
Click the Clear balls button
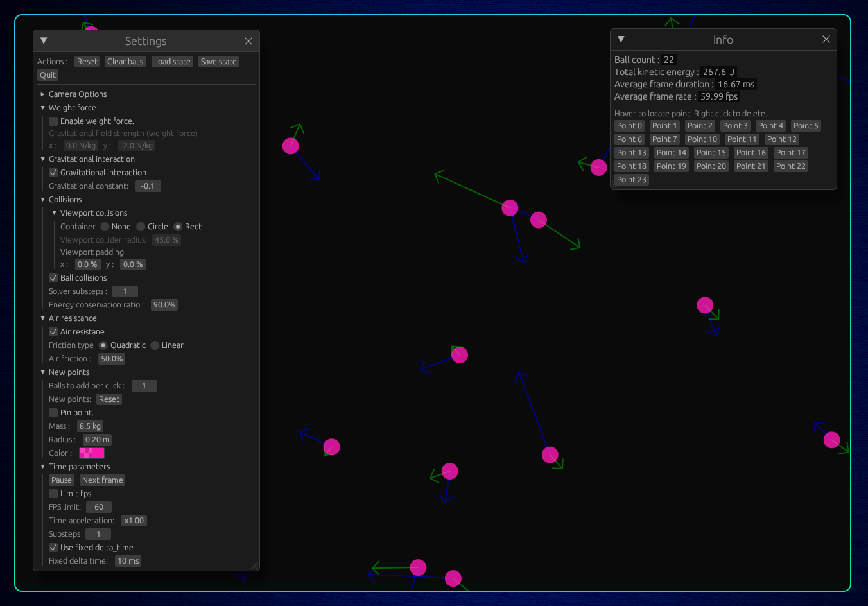click(125, 61)
